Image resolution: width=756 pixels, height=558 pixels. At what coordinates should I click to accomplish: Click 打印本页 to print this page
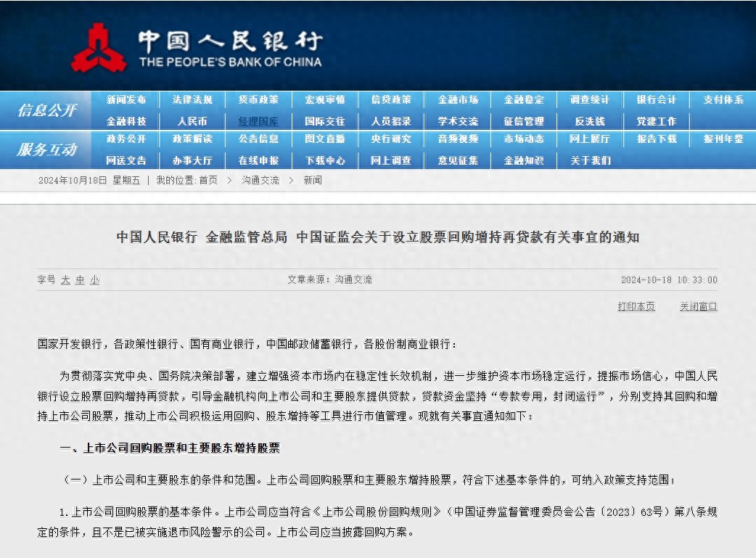point(636,307)
